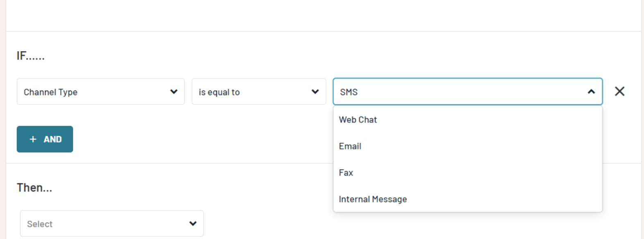Select the Email option

click(350, 147)
